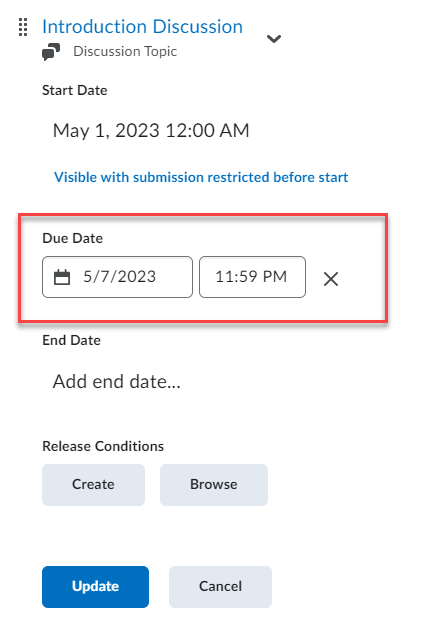Click the Release Conditions heading
This screenshot has height=625, width=438.
tap(103, 446)
